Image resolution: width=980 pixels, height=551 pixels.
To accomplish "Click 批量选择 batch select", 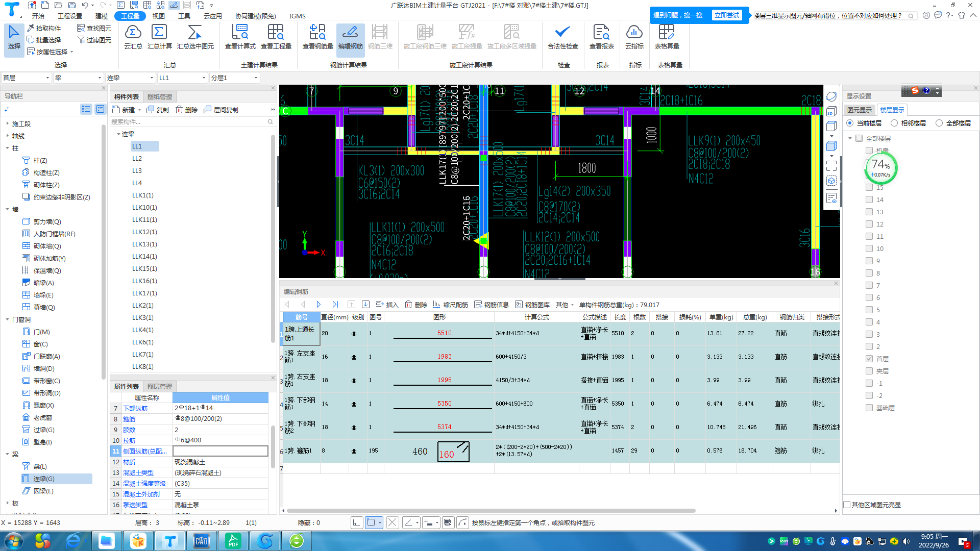I will (x=44, y=40).
